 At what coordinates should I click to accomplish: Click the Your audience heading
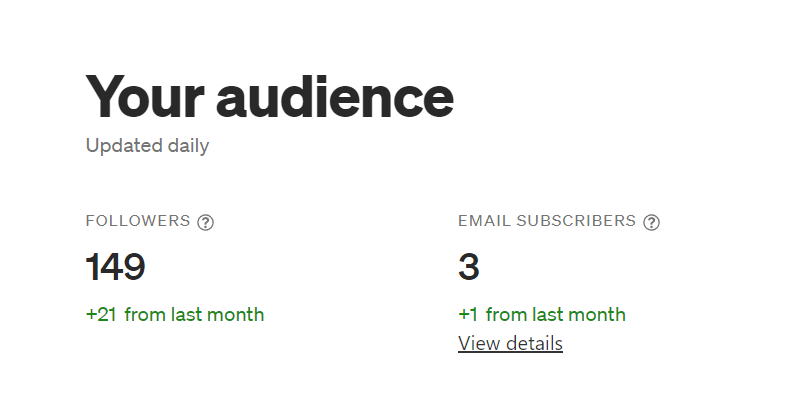[x=270, y=96]
